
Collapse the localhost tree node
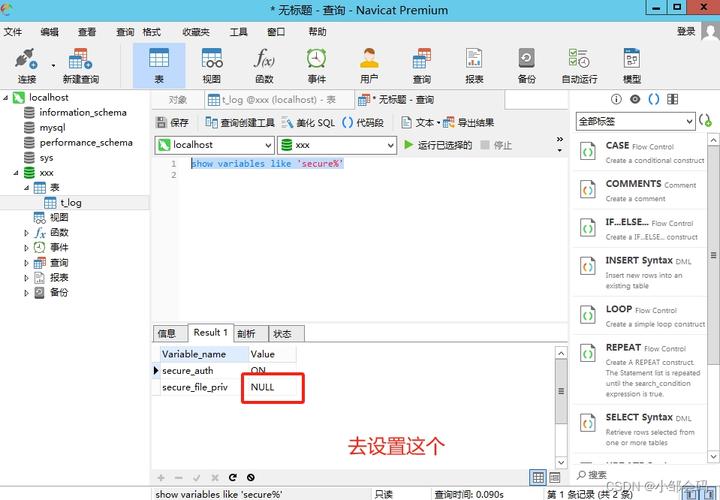[6, 97]
